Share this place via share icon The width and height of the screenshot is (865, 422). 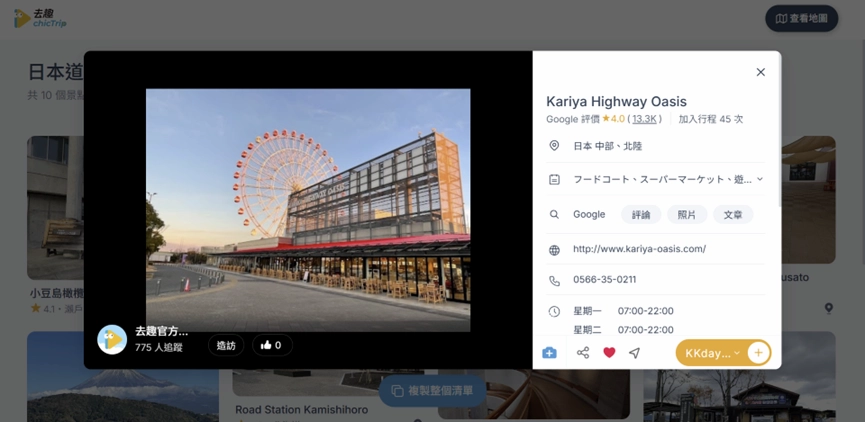[583, 353]
